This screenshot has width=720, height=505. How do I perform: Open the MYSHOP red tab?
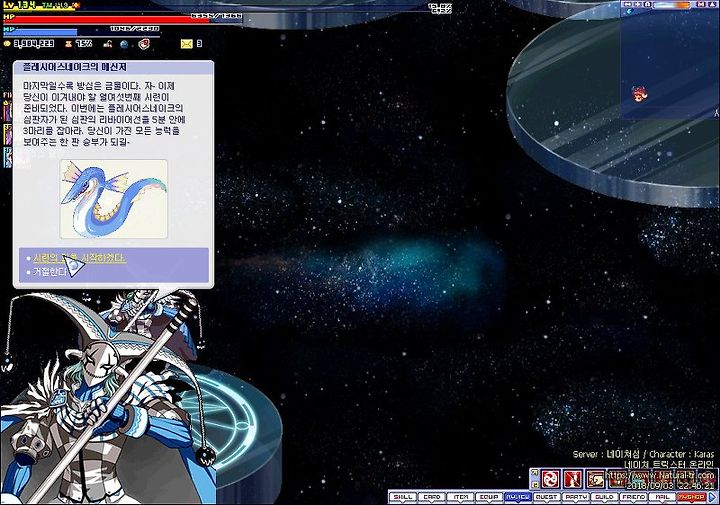click(691, 497)
